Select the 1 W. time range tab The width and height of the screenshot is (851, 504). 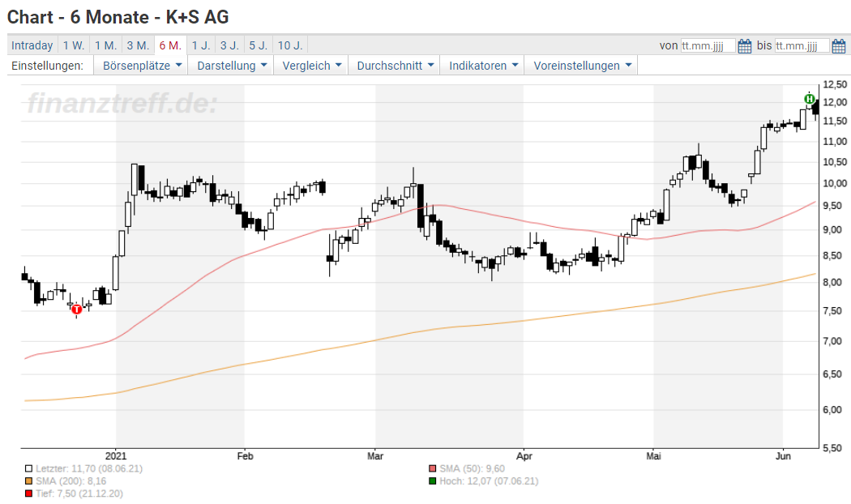click(x=74, y=45)
